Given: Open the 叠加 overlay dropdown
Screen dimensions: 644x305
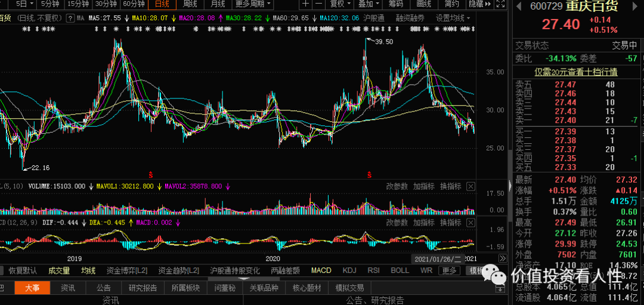Looking at the screenshot, I should (x=368, y=4).
